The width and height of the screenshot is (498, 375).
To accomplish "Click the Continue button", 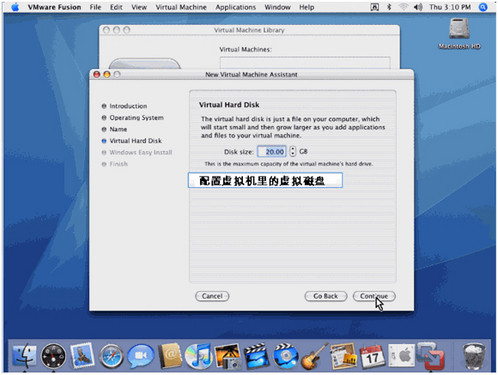I will click(x=374, y=296).
